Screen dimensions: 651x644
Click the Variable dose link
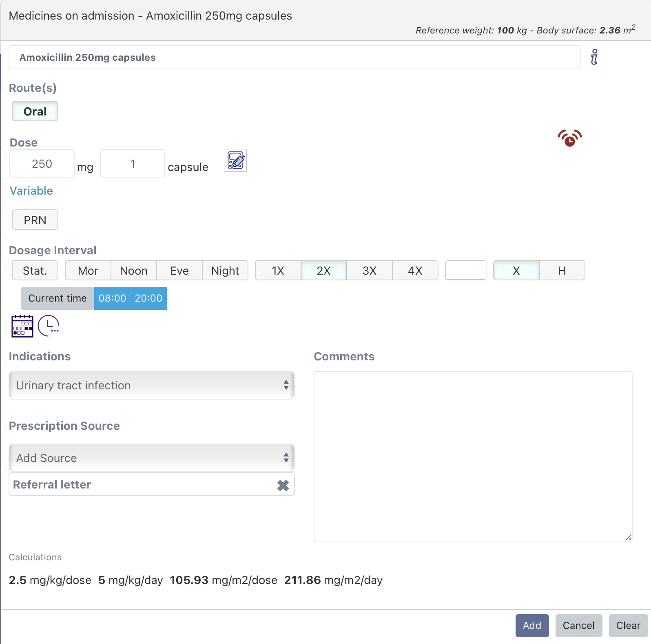pos(31,191)
